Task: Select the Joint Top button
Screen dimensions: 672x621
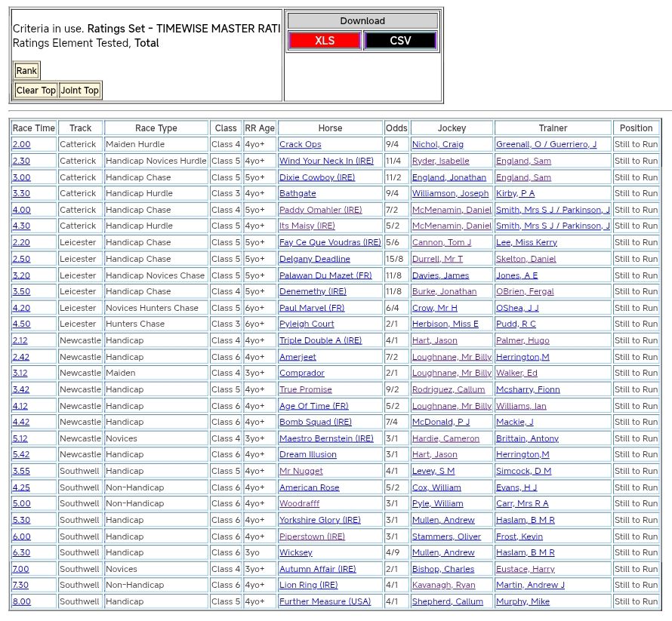Action: click(x=80, y=91)
